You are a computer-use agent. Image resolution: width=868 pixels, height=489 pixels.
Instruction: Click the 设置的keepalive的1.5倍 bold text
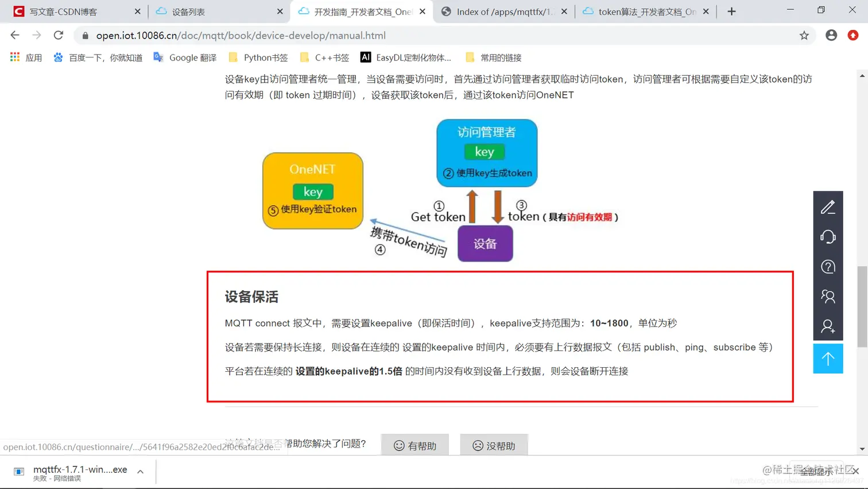pos(349,371)
